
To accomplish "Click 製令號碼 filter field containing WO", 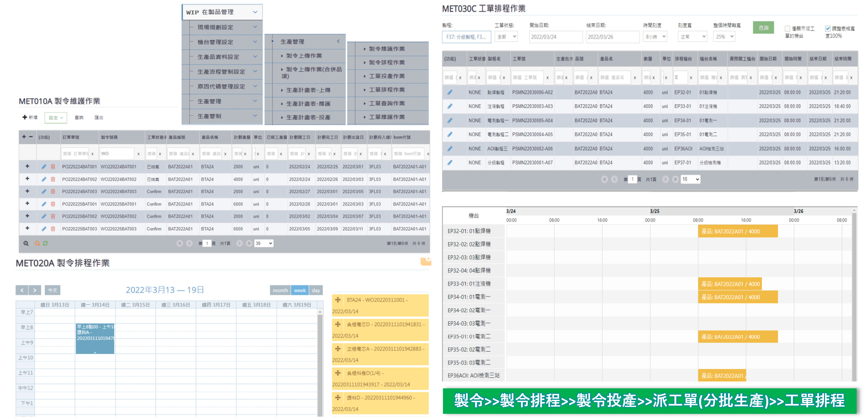I will 117,154.
